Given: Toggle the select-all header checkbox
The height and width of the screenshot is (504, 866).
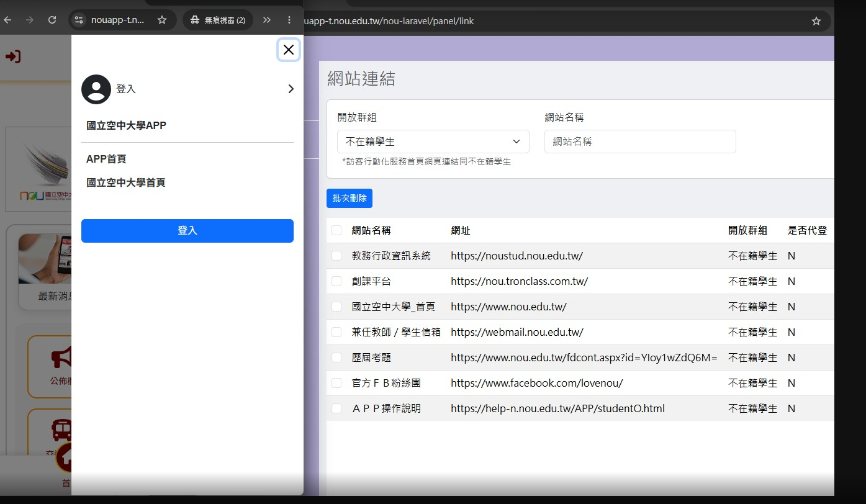Looking at the screenshot, I should pyautogui.click(x=336, y=230).
